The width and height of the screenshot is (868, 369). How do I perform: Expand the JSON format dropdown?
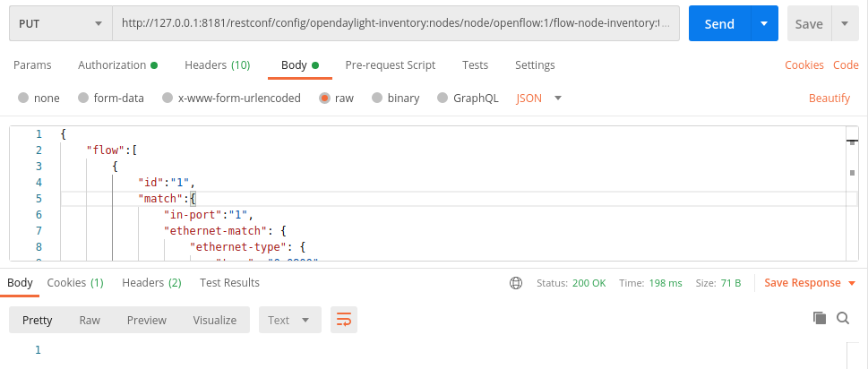(539, 98)
